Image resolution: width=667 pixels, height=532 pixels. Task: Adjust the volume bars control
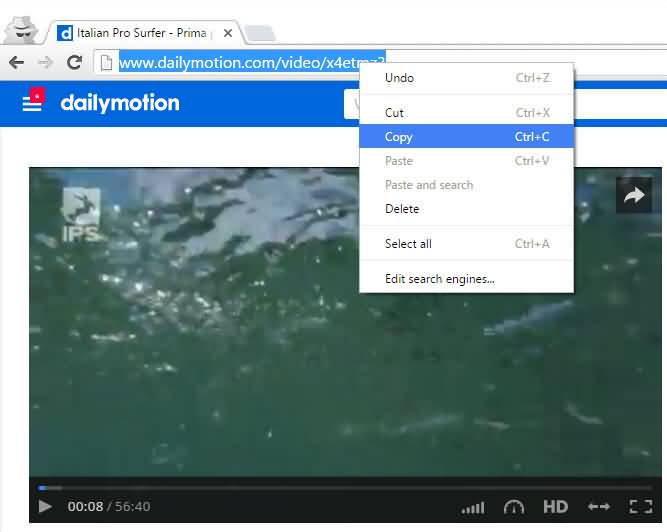click(x=473, y=507)
